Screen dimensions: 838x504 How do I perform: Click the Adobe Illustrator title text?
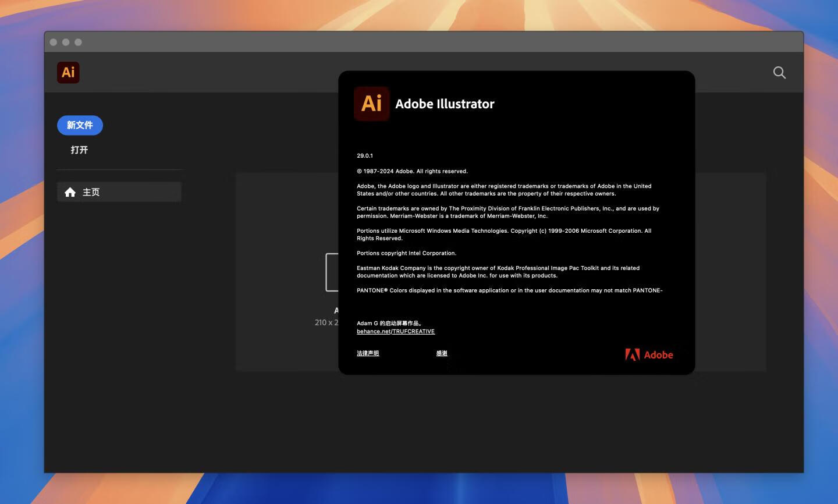coord(445,104)
